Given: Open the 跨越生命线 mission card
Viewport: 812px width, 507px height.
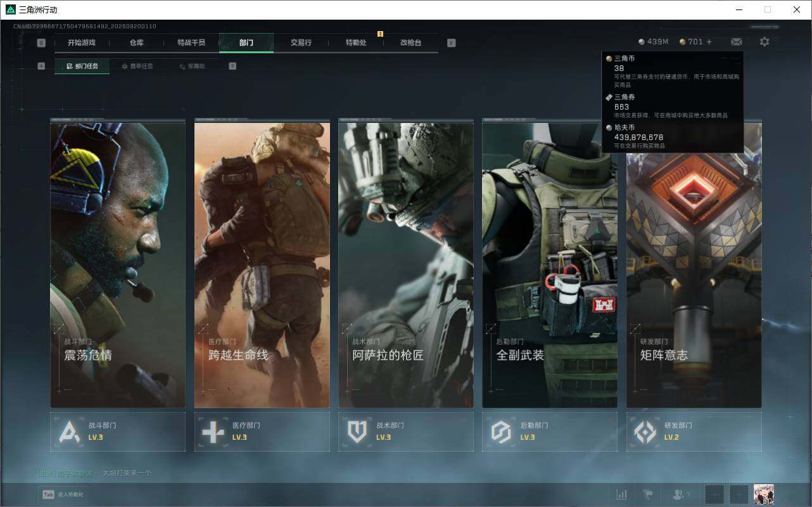Looking at the screenshot, I should pos(262,264).
